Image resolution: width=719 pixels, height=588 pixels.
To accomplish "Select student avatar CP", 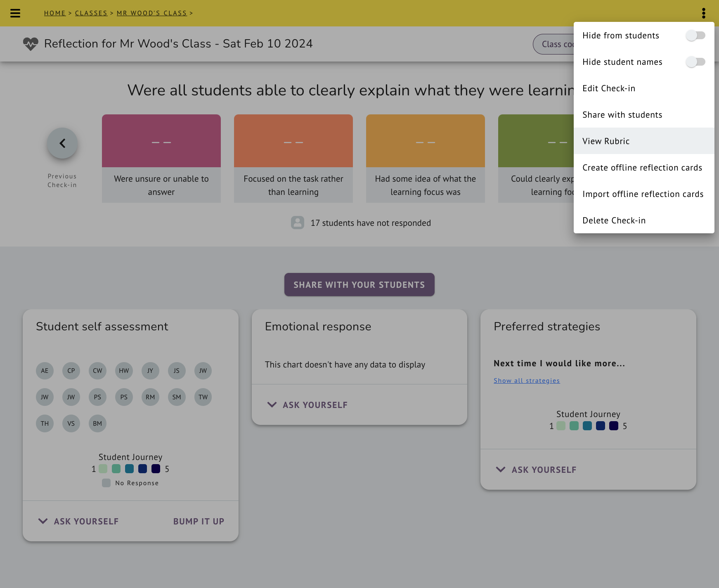I will (71, 371).
